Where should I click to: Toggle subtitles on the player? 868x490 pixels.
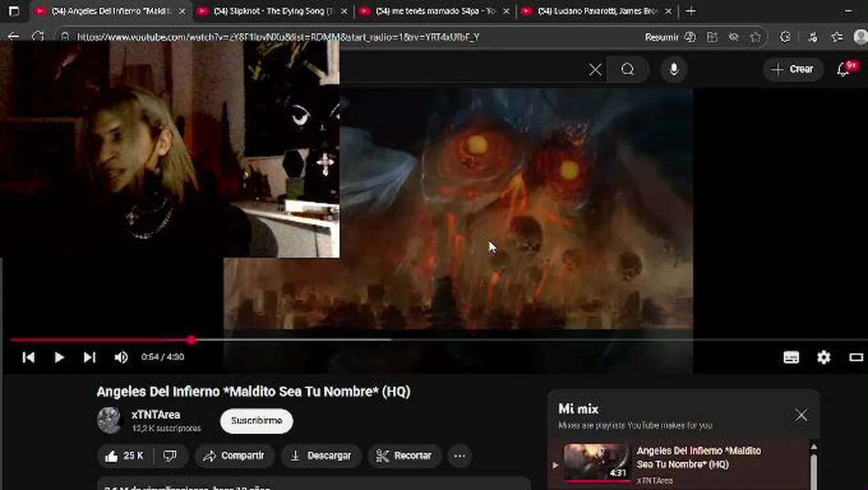coord(791,357)
